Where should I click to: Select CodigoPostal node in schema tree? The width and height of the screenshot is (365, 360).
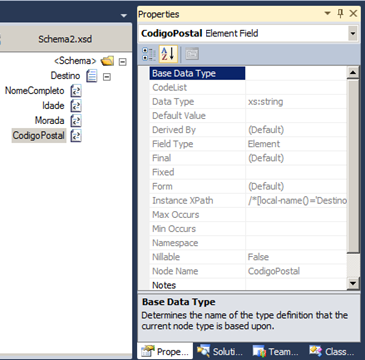[39, 135]
